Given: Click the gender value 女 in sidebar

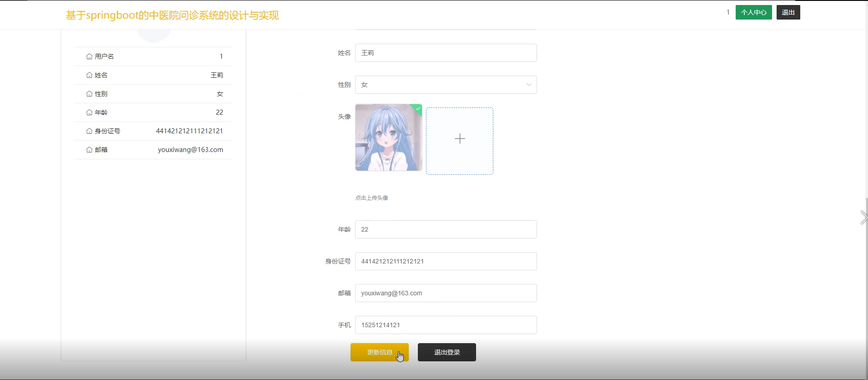Looking at the screenshot, I should coord(220,94).
